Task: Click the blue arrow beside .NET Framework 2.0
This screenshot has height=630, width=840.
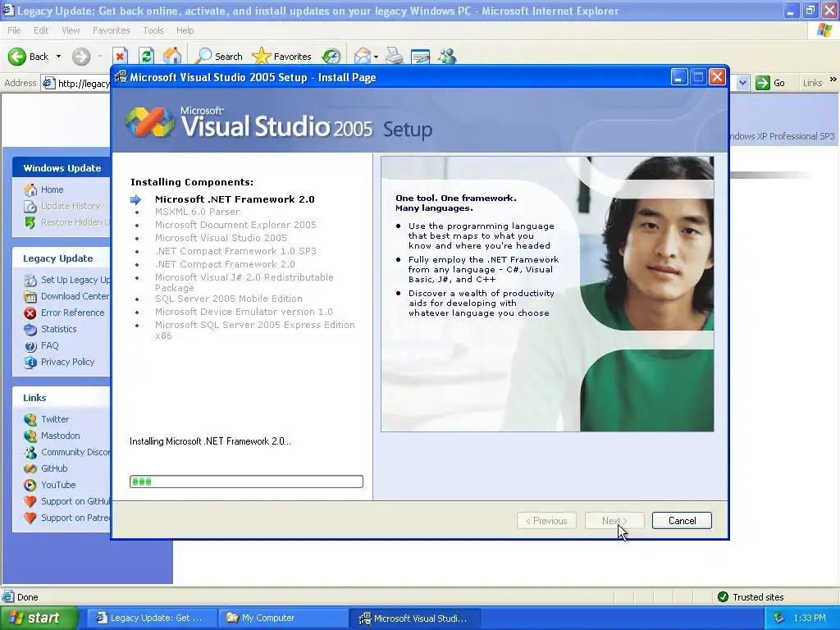Action: [x=135, y=200]
